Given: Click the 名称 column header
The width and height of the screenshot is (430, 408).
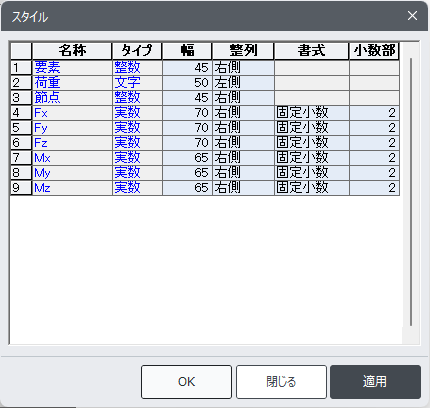Looking at the screenshot, I should point(72,51).
